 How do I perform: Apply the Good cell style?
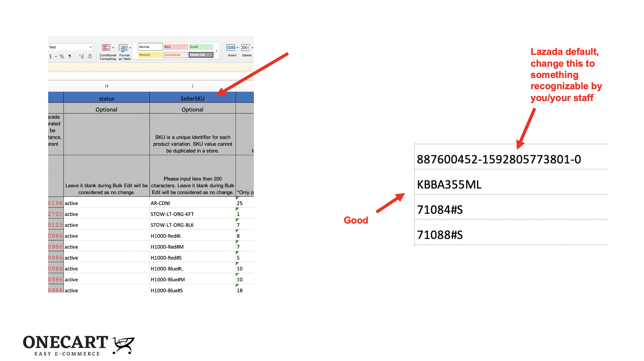point(201,47)
